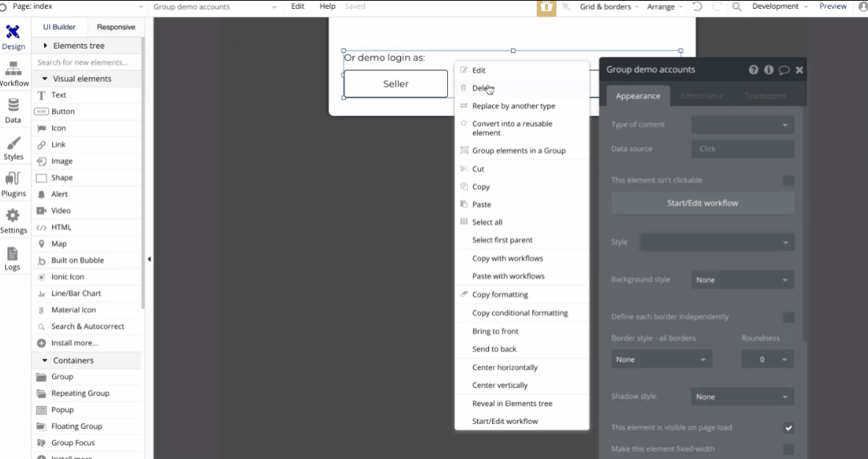The width and height of the screenshot is (868, 459).
Task: Open info icon in property panel
Action: click(x=768, y=70)
